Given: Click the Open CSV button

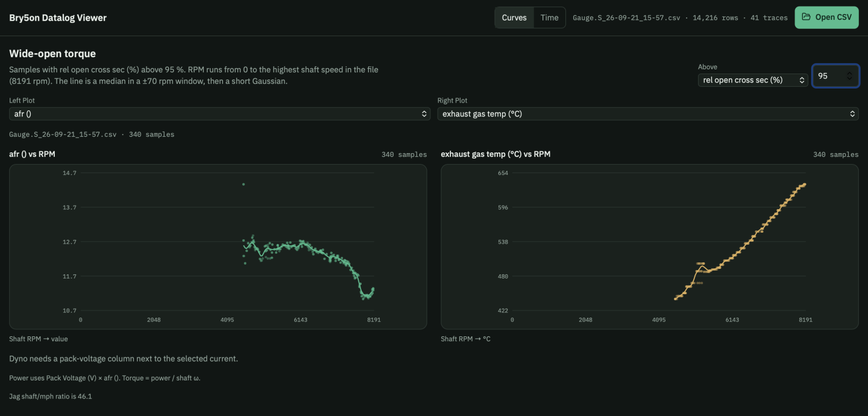Looking at the screenshot, I should pos(826,17).
